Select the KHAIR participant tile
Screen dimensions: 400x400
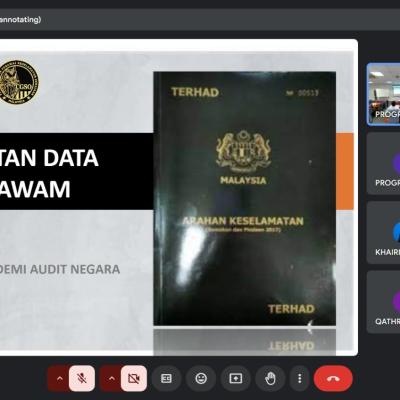tap(384, 233)
